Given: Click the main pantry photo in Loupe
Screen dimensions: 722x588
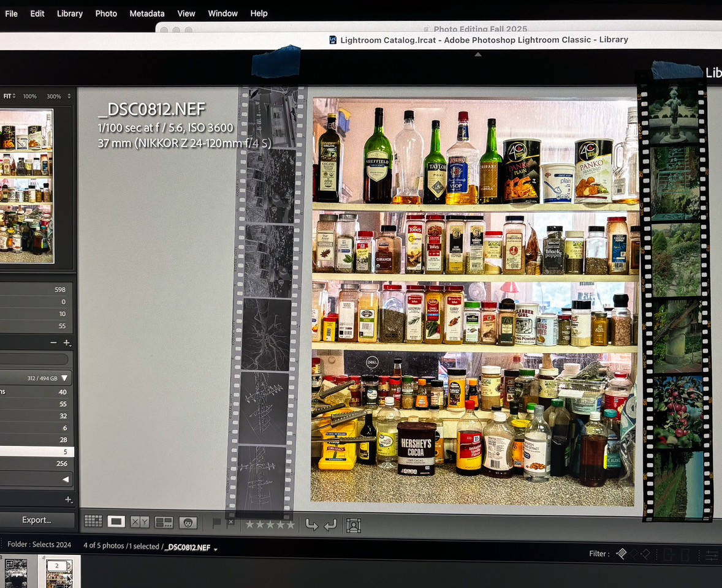Looking at the screenshot, I should click(474, 301).
